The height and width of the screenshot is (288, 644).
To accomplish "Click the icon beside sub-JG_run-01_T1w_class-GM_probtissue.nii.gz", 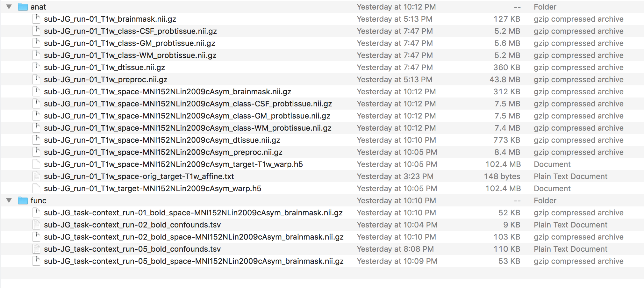I will [37, 43].
